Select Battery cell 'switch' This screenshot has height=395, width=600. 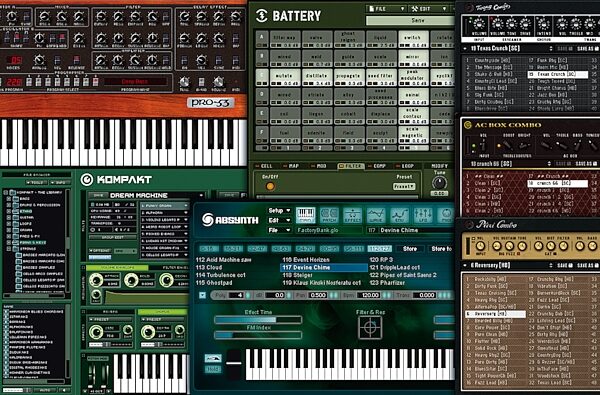pyautogui.click(x=413, y=39)
